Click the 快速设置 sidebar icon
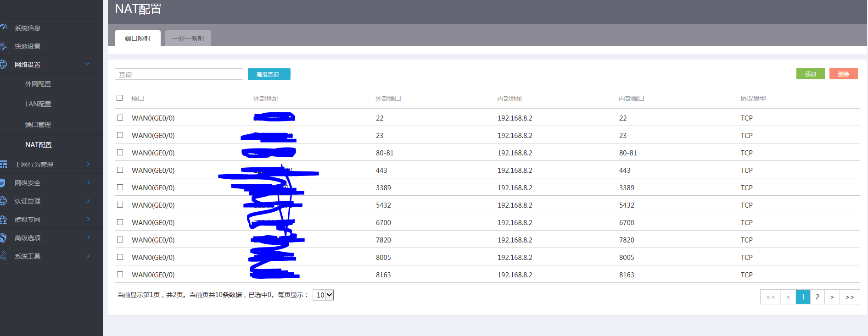 click(x=3, y=46)
